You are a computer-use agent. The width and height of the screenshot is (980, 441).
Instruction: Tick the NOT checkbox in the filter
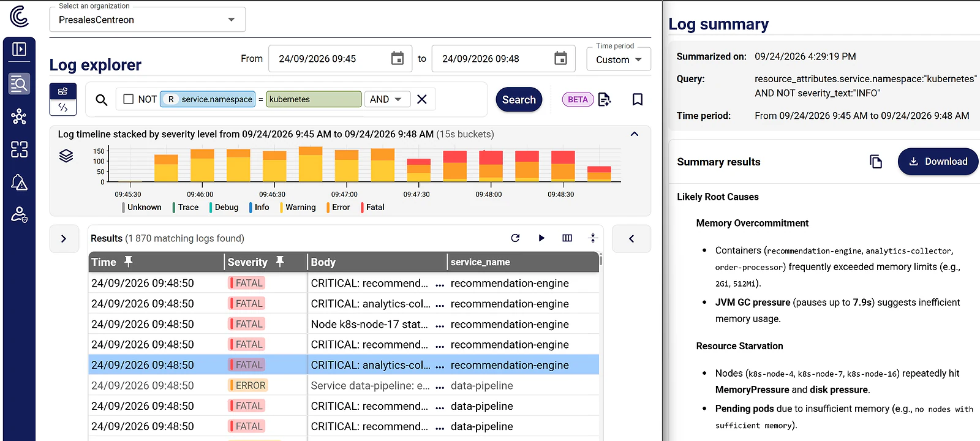tap(129, 99)
